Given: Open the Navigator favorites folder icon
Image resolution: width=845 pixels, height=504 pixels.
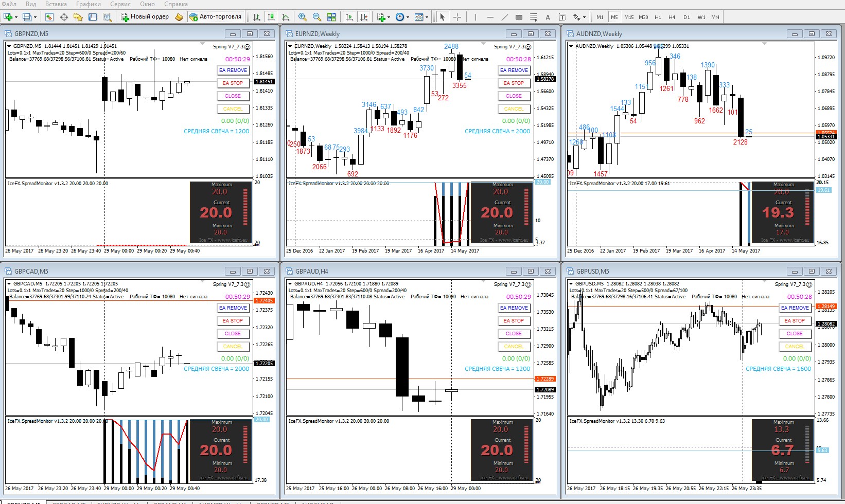Looking at the screenshot, I should 78,17.
